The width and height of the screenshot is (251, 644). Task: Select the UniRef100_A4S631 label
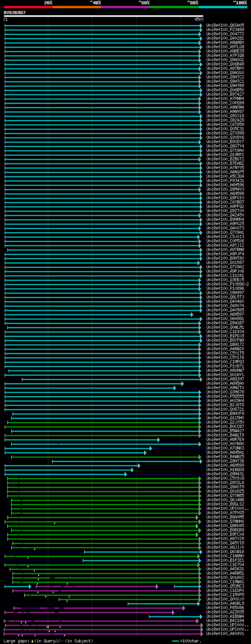(225, 569)
